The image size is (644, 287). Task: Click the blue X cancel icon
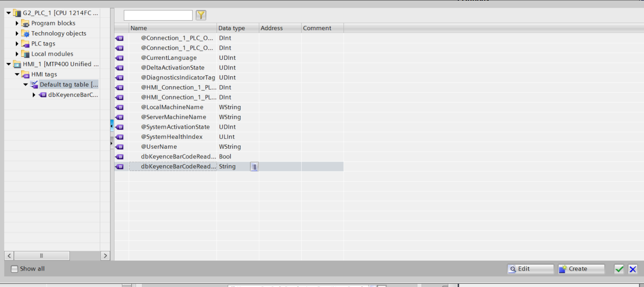633,269
